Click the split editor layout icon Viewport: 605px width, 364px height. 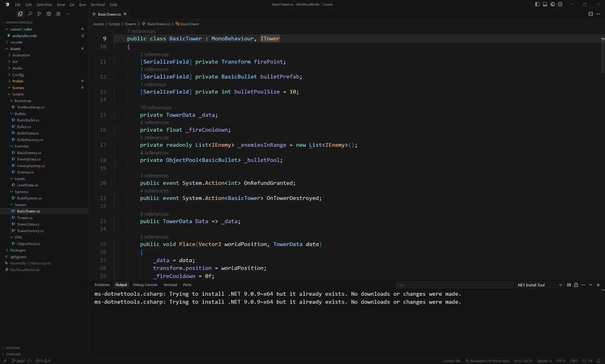(591, 14)
